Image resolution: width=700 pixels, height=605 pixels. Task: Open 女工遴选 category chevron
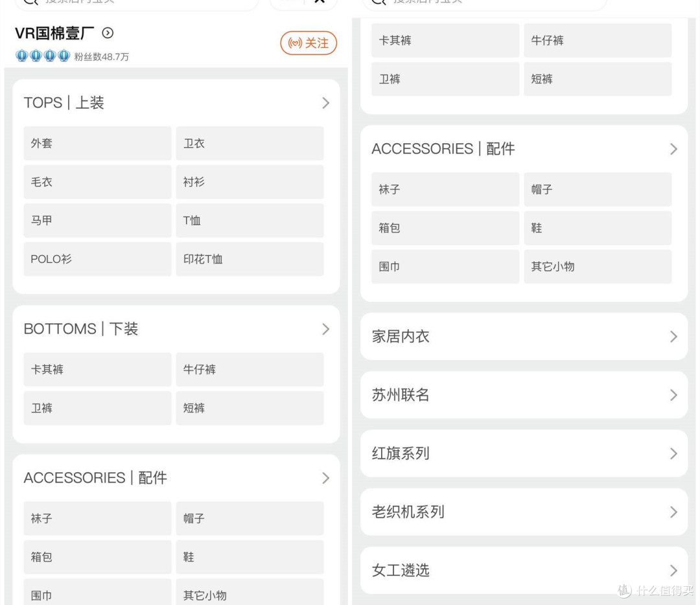point(673,570)
